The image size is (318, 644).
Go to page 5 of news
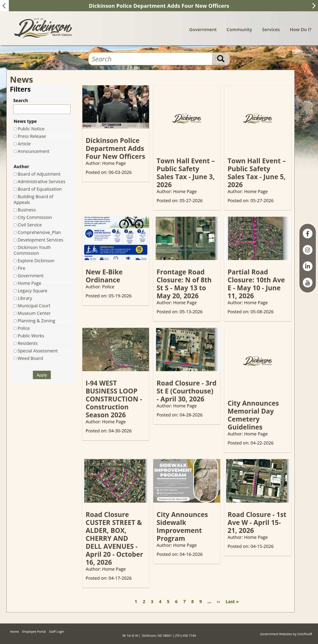(168, 602)
